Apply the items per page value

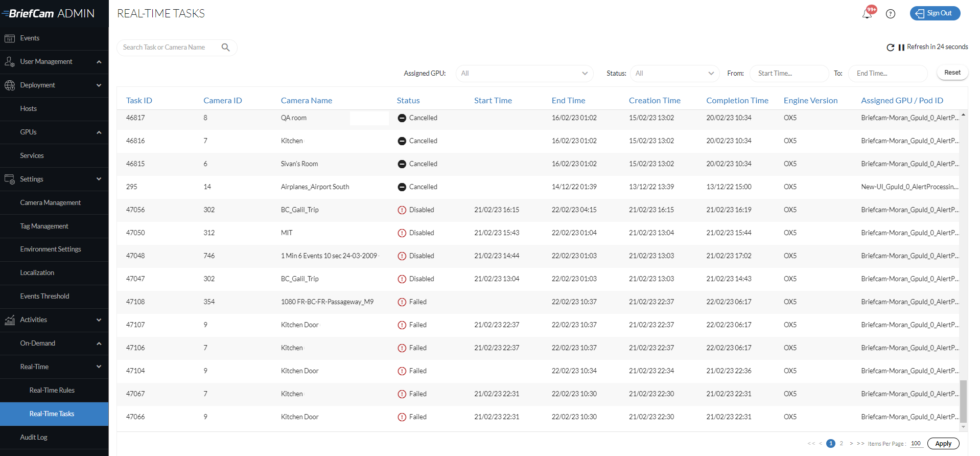click(x=943, y=444)
